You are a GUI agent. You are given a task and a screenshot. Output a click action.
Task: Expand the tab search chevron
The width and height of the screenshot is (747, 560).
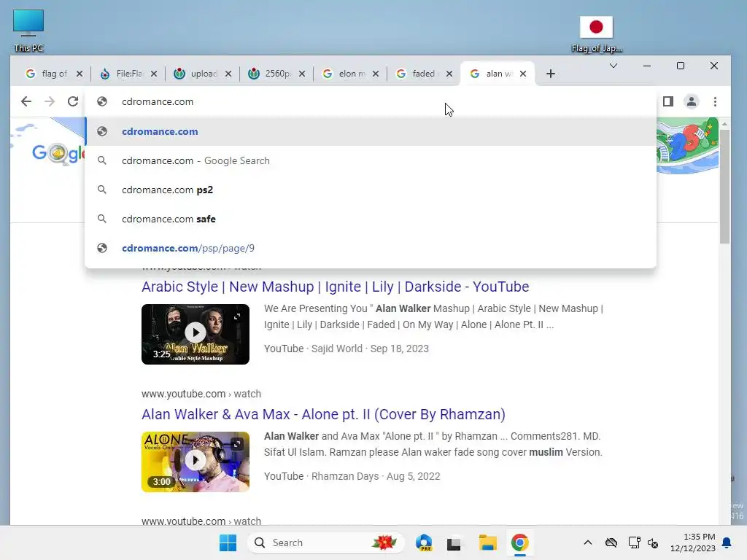(x=614, y=66)
